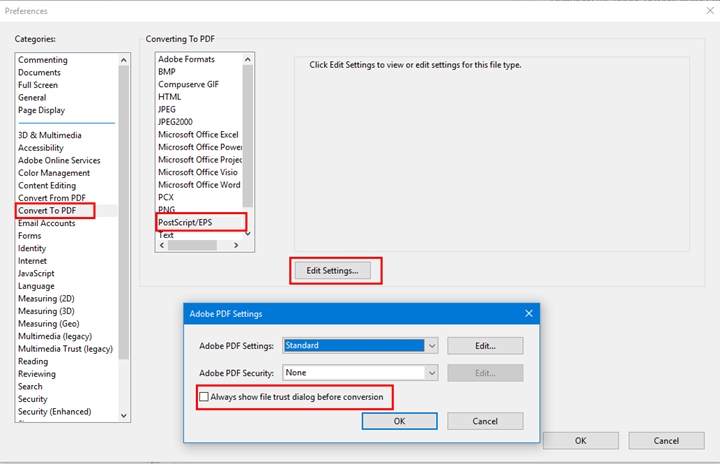This screenshot has height=464, width=720.
Task: Select Security category
Action: tap(33, 399)
